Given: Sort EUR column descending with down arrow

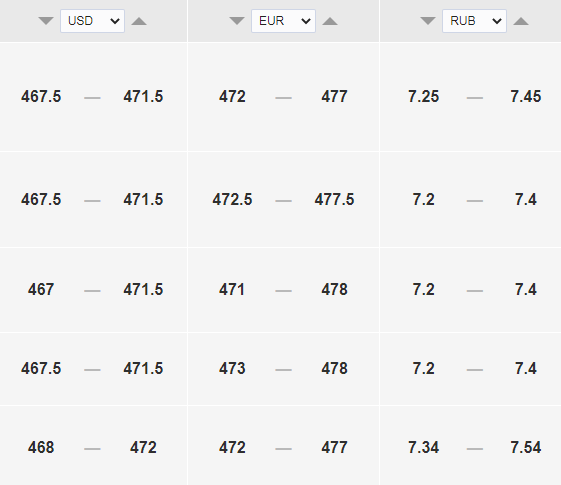Looking at the screenshot, I should tap(237, 21).
